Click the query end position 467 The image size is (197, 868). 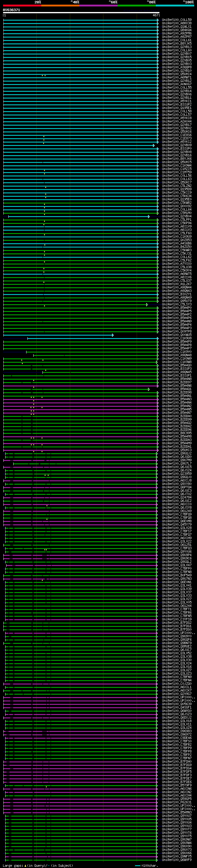155,15
